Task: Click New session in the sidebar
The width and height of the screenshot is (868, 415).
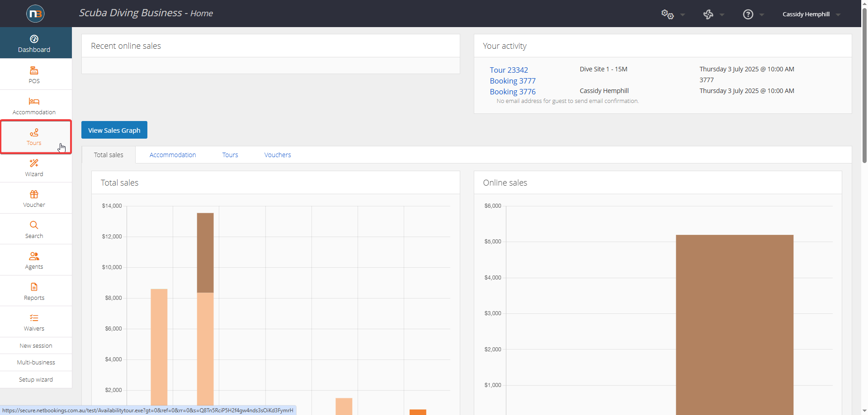Action: tap(36, 346)
